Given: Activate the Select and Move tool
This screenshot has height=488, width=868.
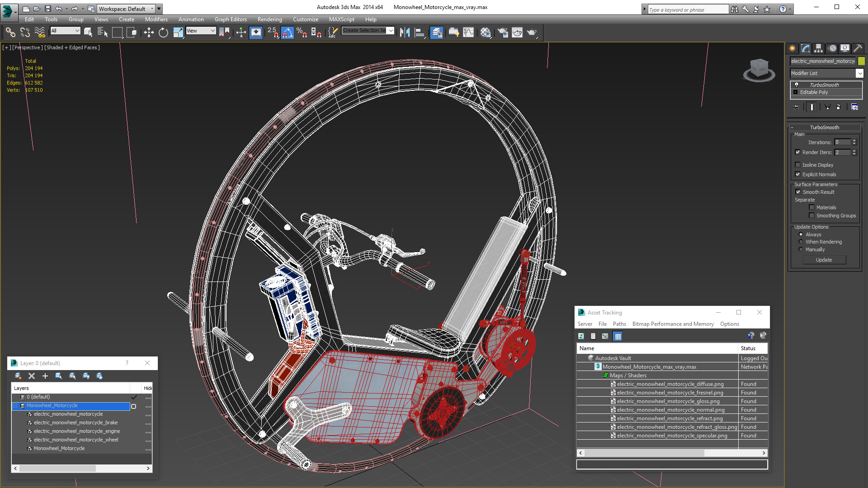Looking at the screenshot, I should click(149, 32).
